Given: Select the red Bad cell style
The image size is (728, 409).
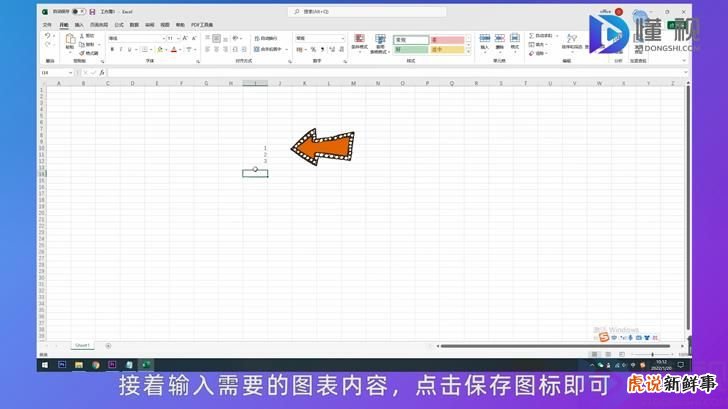Looking at the screenshot, I should click(447, 40).
